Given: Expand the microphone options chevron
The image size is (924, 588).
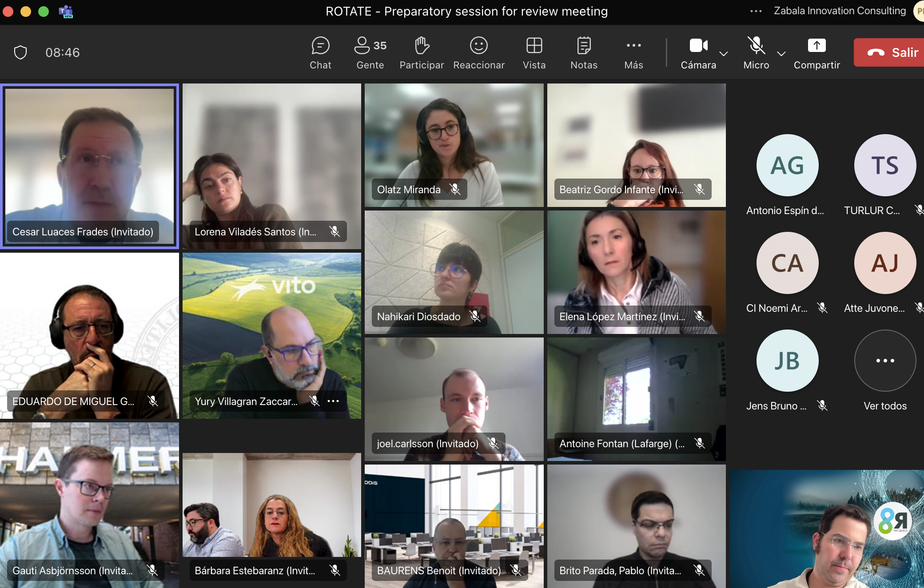Looking at the screenshot, I should click(x=781, y=54).
